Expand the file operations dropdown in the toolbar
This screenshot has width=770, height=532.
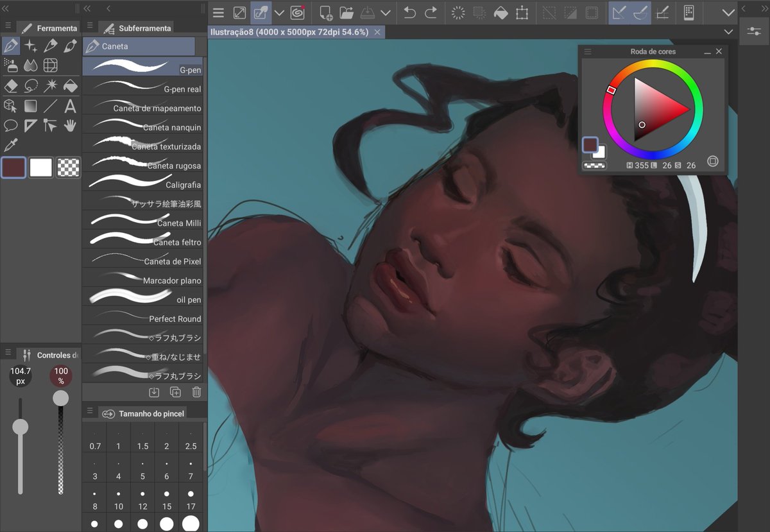(x=386, y=13)
